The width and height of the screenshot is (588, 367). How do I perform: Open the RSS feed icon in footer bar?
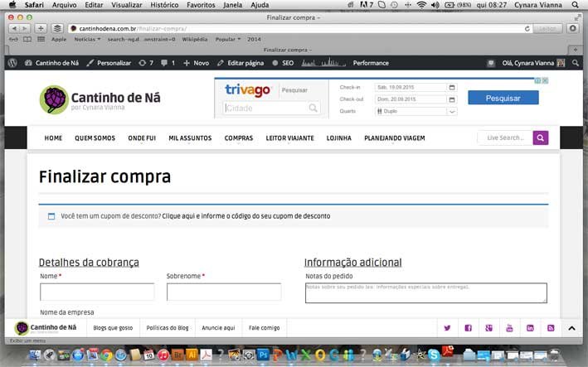point(551,328)
